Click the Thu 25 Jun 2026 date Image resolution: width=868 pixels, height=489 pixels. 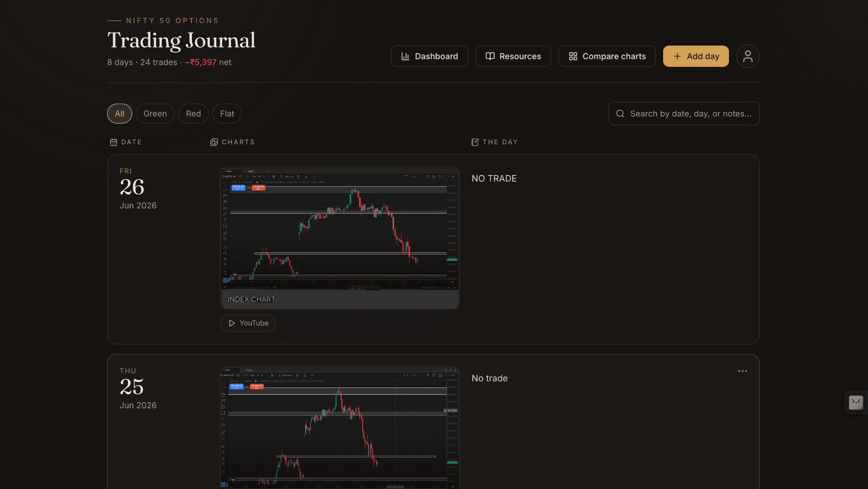tap(138, 388)
